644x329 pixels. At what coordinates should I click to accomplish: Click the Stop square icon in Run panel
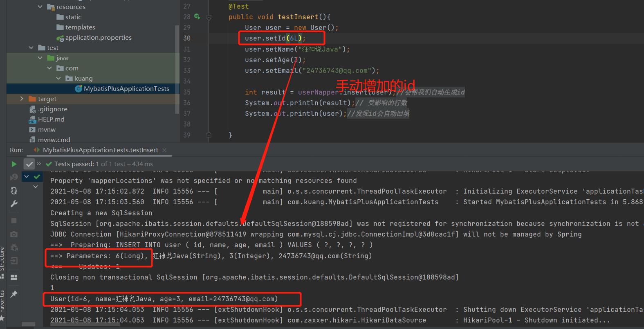click(x=14, y=221)
